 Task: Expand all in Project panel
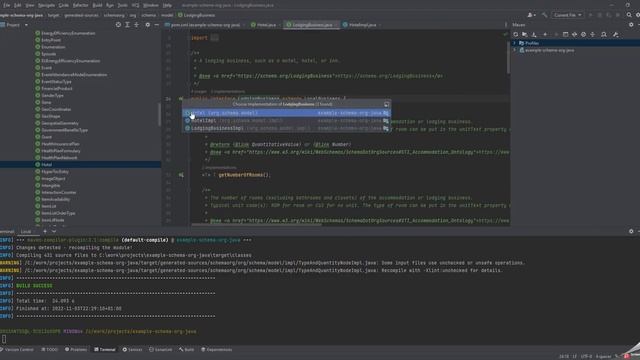click(127, 25)
